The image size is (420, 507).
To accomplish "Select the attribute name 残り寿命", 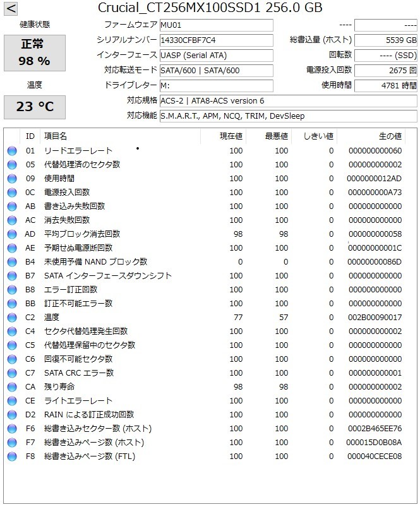I will 59,387.
